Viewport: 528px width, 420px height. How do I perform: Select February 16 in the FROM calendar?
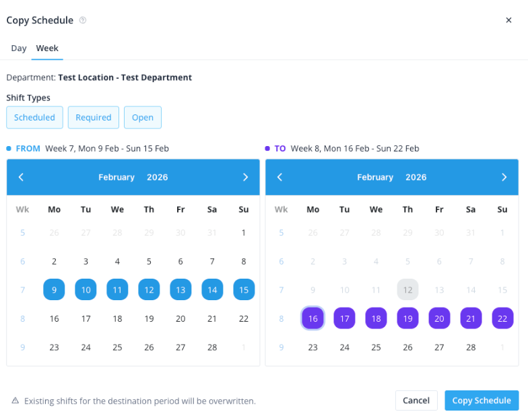(54, 318)
